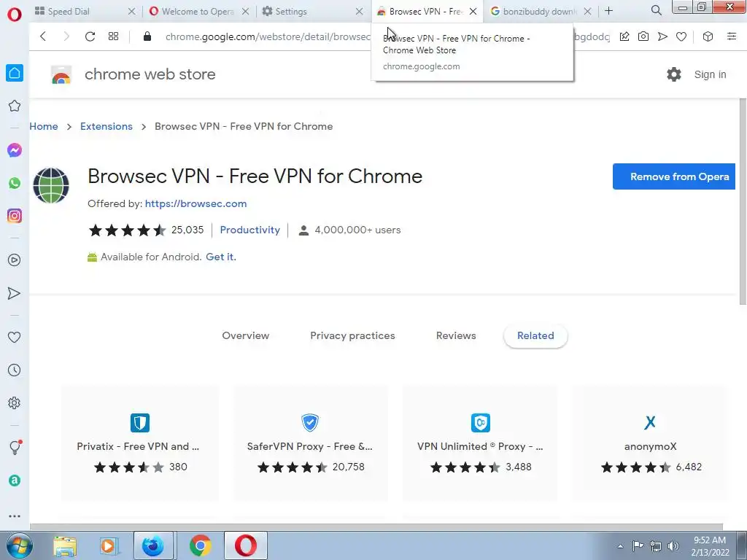
Task: Open History clock icon in sidebar
Action: pyautogui.click(x=15, y=370)
